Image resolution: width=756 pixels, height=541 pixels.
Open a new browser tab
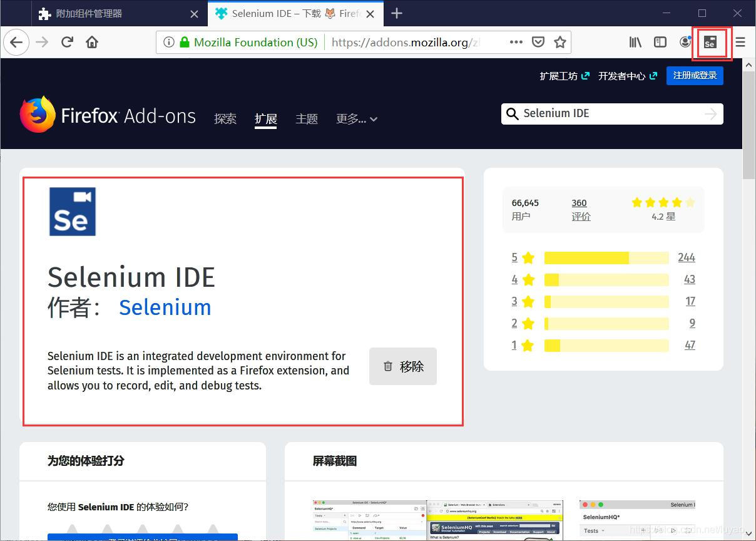pyautogui.click(x=396, y=13)
